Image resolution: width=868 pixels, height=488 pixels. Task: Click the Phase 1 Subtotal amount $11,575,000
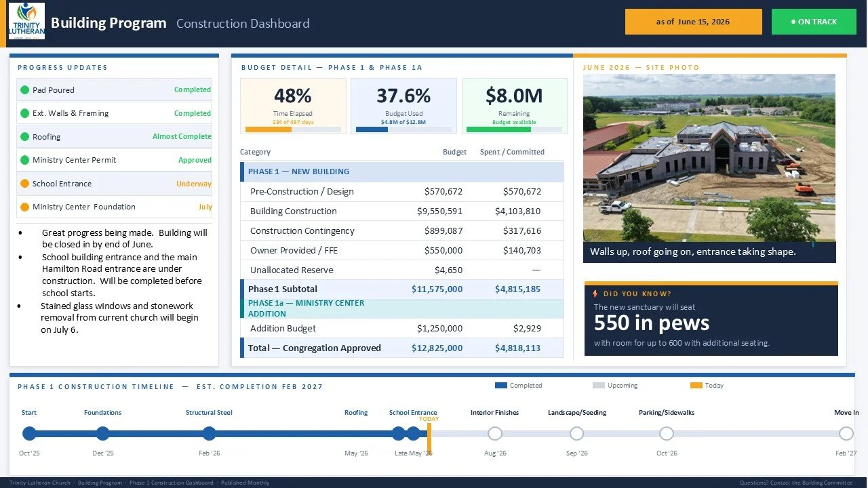point(437,289)
